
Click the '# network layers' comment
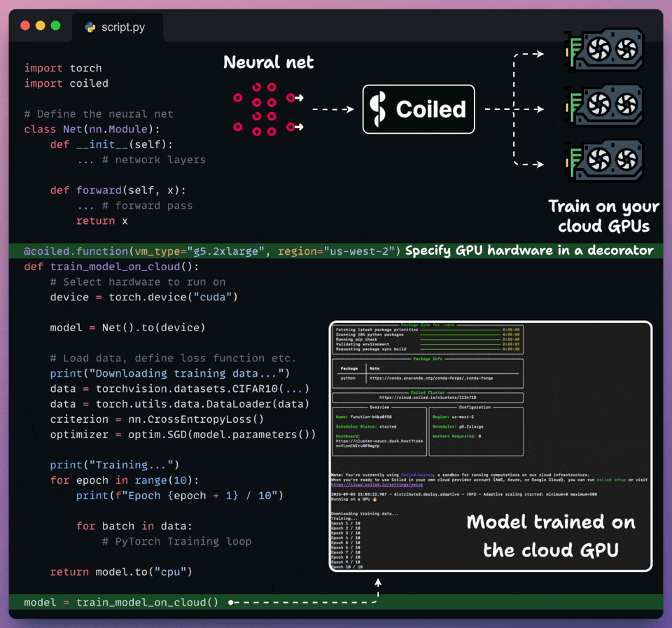[x=154, y=160]
